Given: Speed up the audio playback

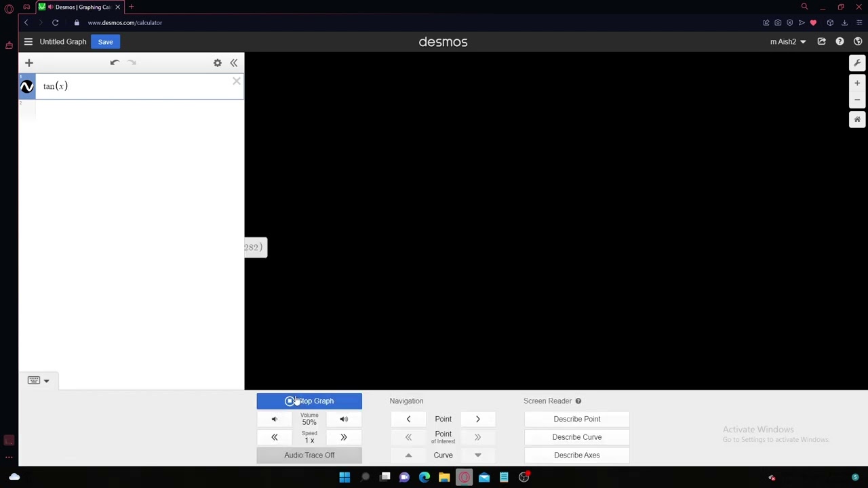Looking at the screenshot, I should click(x=344, y=437).
